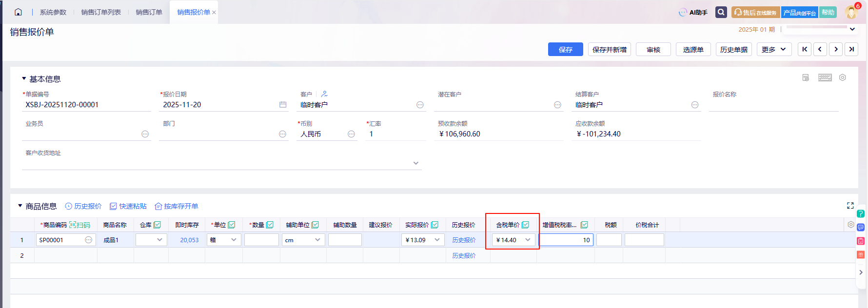Open the AI助手 assistant
The image size is (868, 308).
[693, 12]
